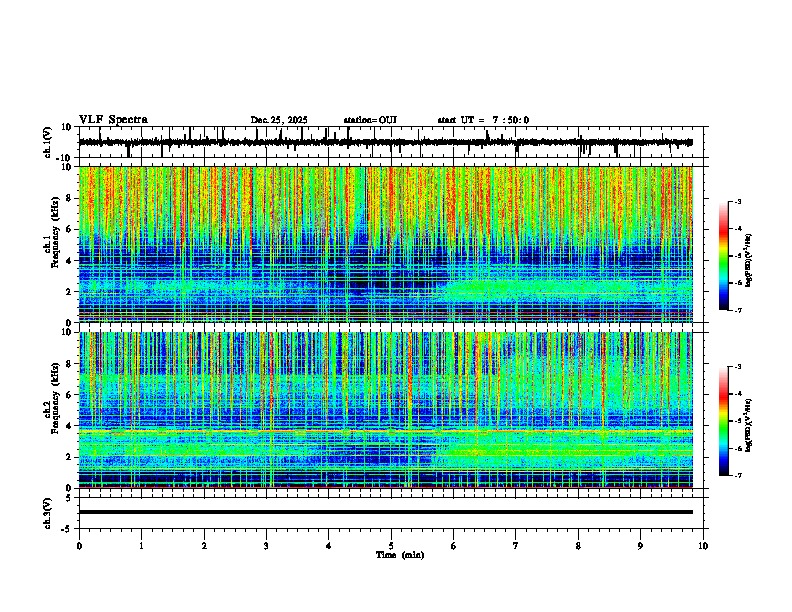Image resolution: width=792 pixels, height=612 pixels.
Task: Click the ch.2 spectrogram color bar
Action: tap(723, 421)
